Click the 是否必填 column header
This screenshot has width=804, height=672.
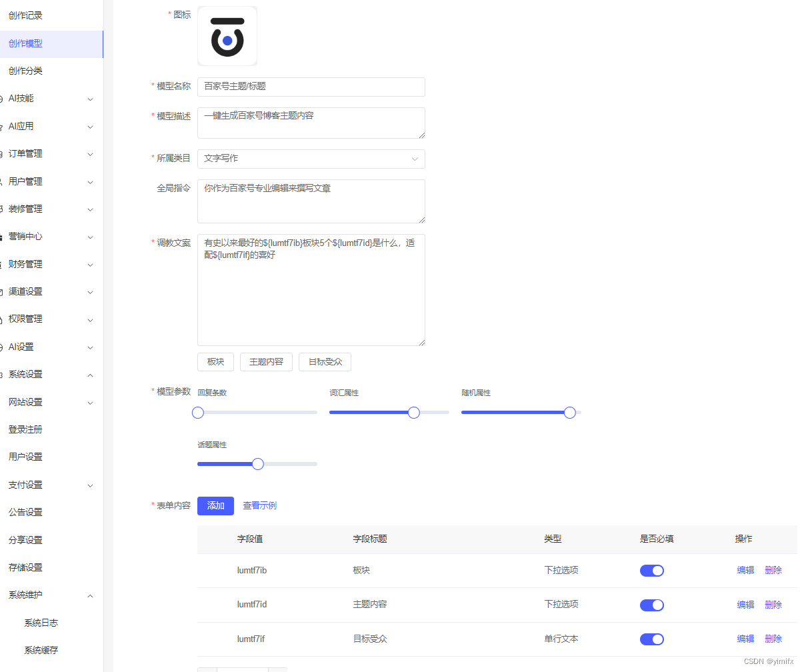[657, 539]
